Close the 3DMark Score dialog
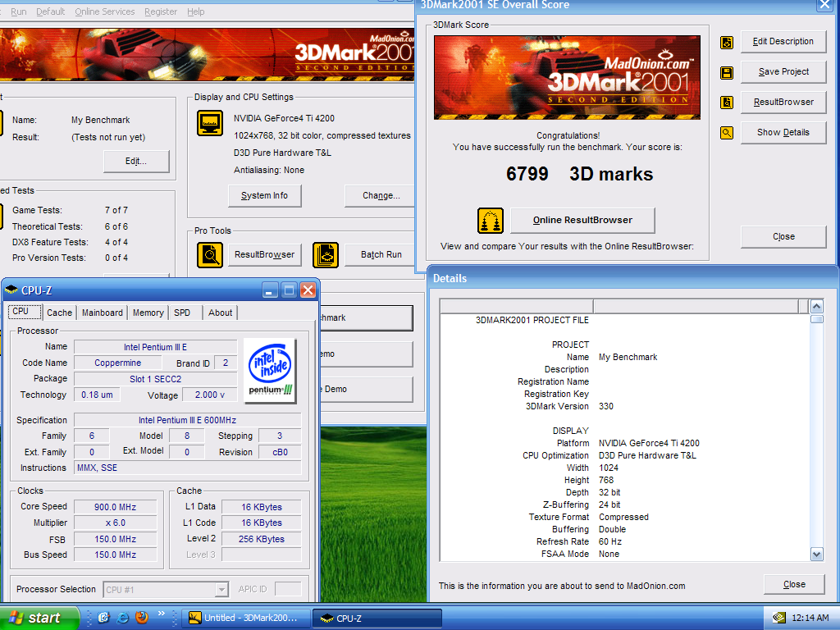This screenshot has height=630, width=840. point(783,237)
